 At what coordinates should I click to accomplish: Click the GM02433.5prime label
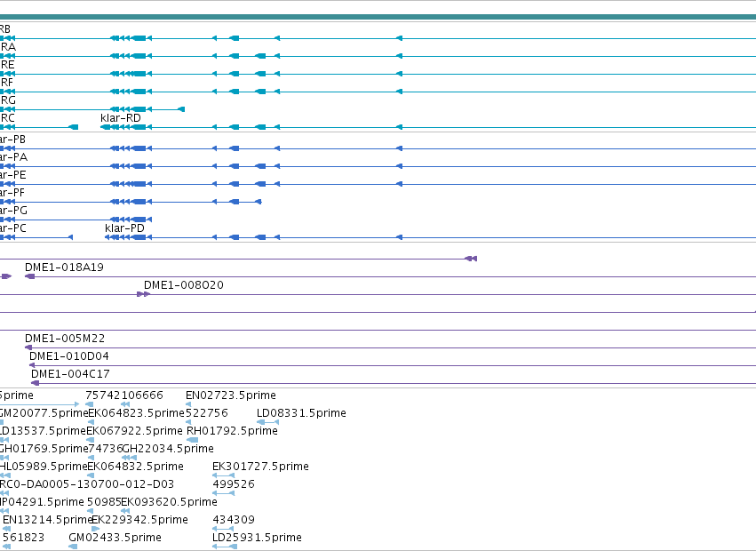(115, 538)
